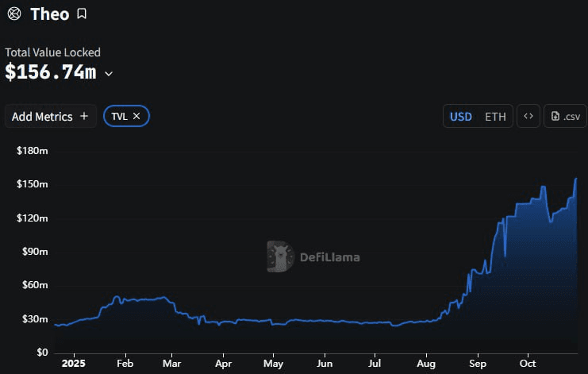Open the Add Metrics dropdown

(50, 116)
